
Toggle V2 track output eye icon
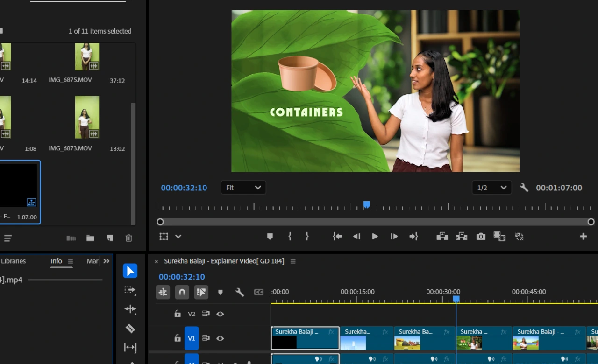(220, 314)
